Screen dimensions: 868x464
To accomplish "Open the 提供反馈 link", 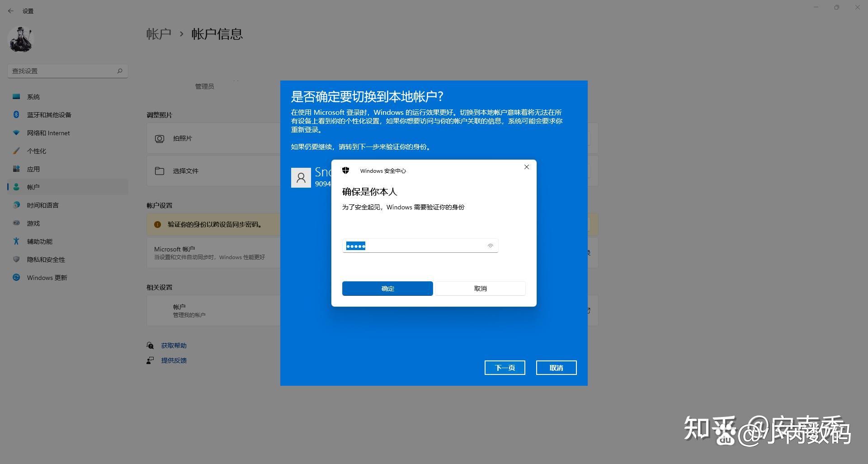I will pos(174,360).
